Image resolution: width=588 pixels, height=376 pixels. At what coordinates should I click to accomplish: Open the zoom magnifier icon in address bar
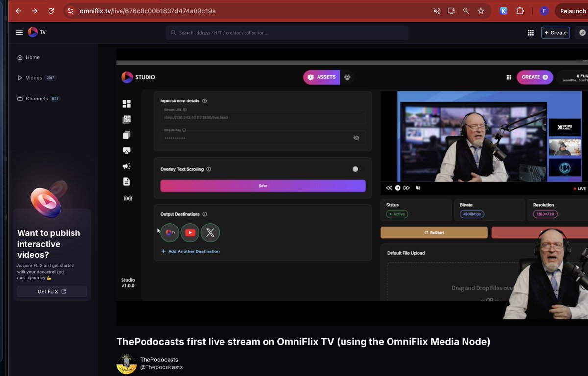click(466, 11)
